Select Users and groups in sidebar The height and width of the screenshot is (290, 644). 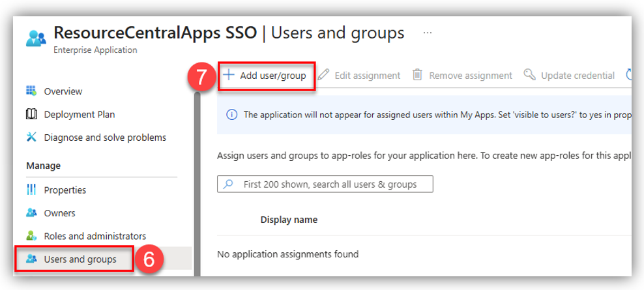tap(80, 259)
